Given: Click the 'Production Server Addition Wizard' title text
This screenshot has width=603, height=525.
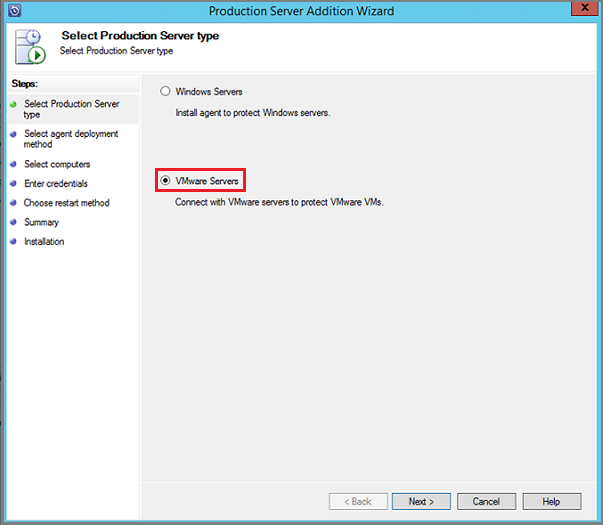Looking at the screenshot, I should coord(301,11).
